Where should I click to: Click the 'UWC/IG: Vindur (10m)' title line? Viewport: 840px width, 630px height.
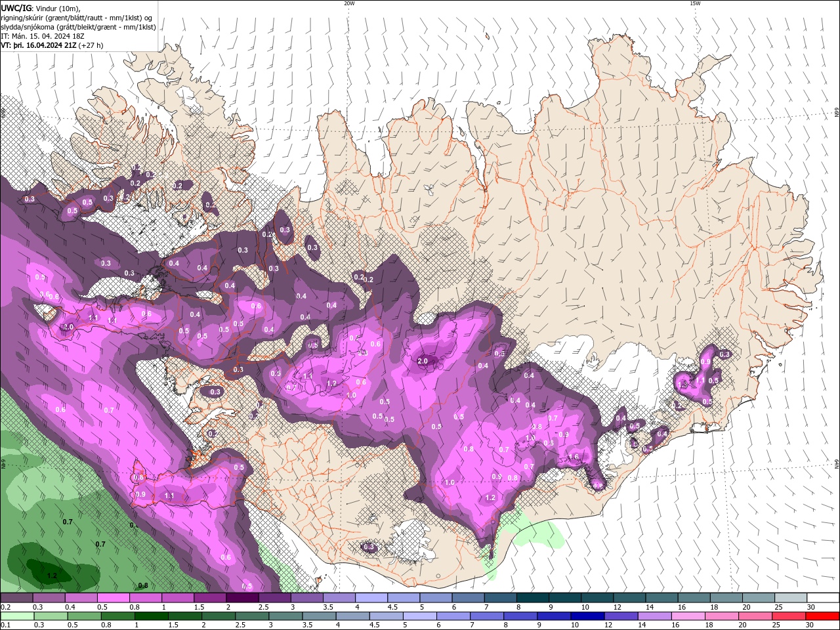40,8
